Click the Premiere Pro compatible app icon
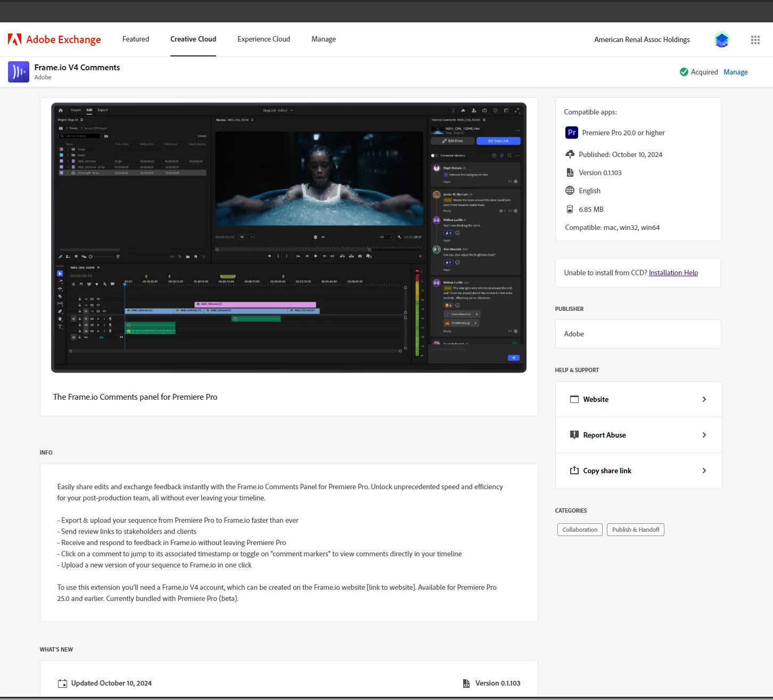The height and width of the screenshot is (700, 773). tap(572, 133)
